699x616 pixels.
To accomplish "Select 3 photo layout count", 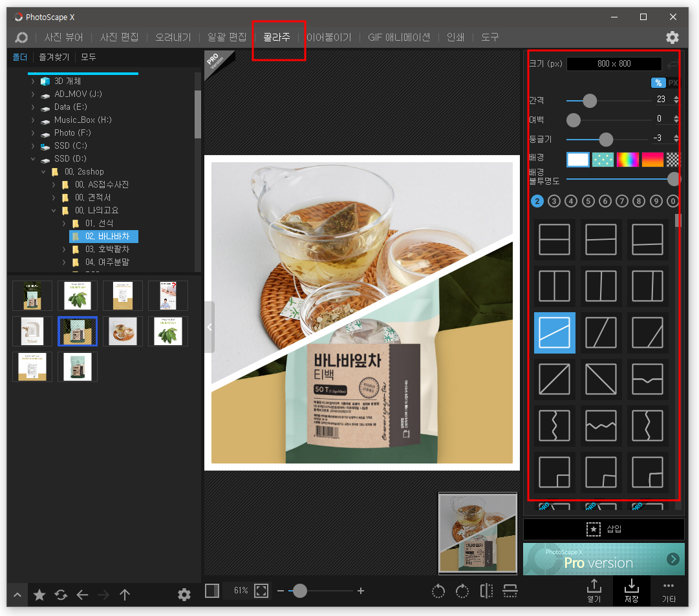I will click(x=554, y=202).
